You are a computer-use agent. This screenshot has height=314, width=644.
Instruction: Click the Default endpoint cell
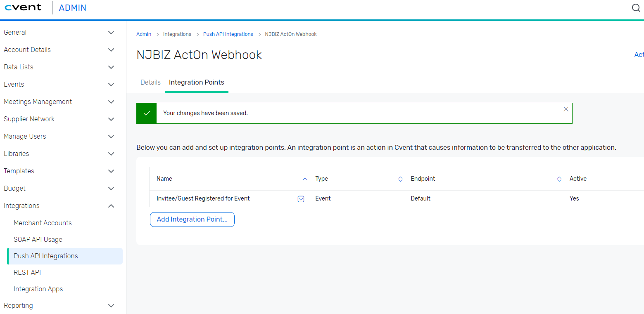(421, 198)
